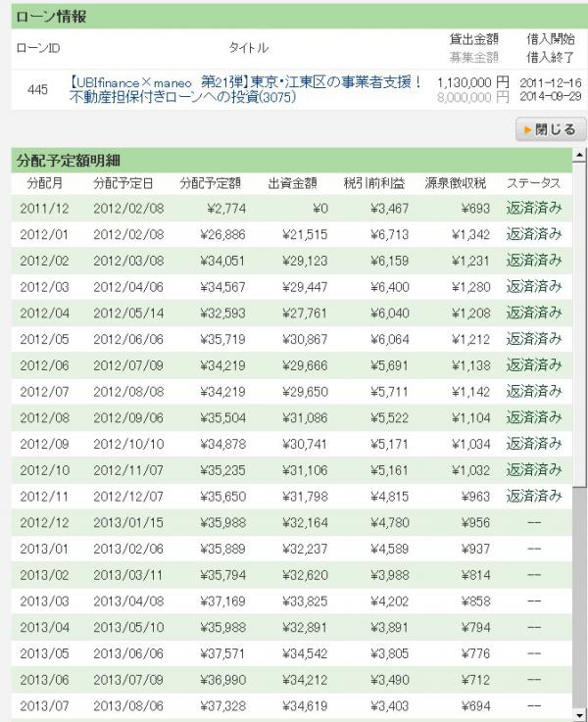Viewport: 588px width, 722px height.
Task: Click 返済済み status in 2012/06 row
Action: (x=534, y=365)
